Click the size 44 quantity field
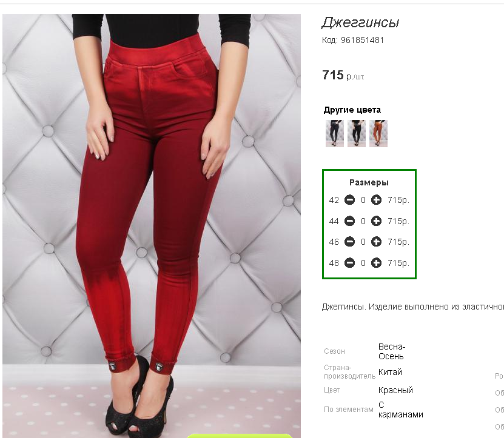 (363, 221)
